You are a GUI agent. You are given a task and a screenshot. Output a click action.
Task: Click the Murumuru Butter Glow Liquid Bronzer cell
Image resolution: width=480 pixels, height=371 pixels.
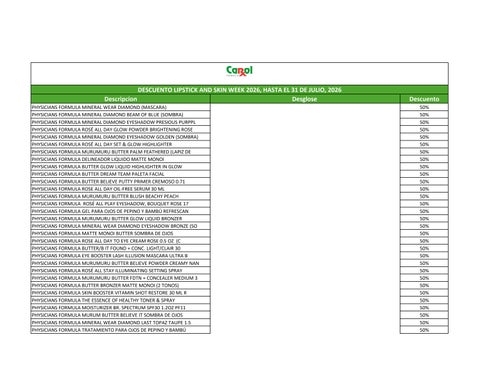click(x=121, y=219)
